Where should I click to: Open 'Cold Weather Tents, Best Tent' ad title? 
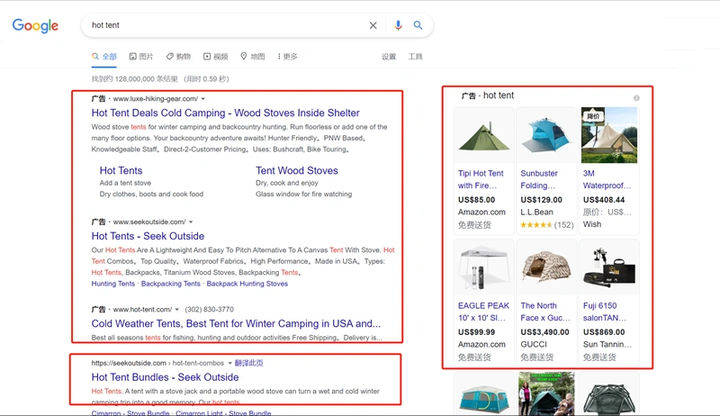[x=236, y=324]
